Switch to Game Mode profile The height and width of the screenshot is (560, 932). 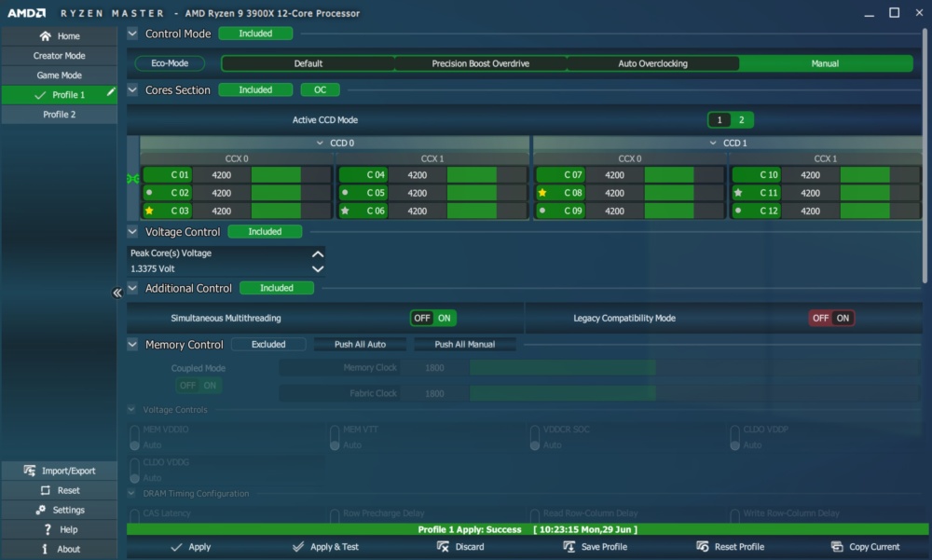pos(59,75)
